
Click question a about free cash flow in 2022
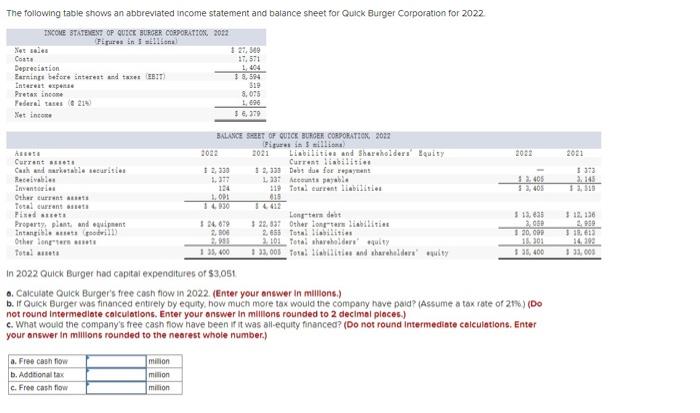(x=108, y=293)
